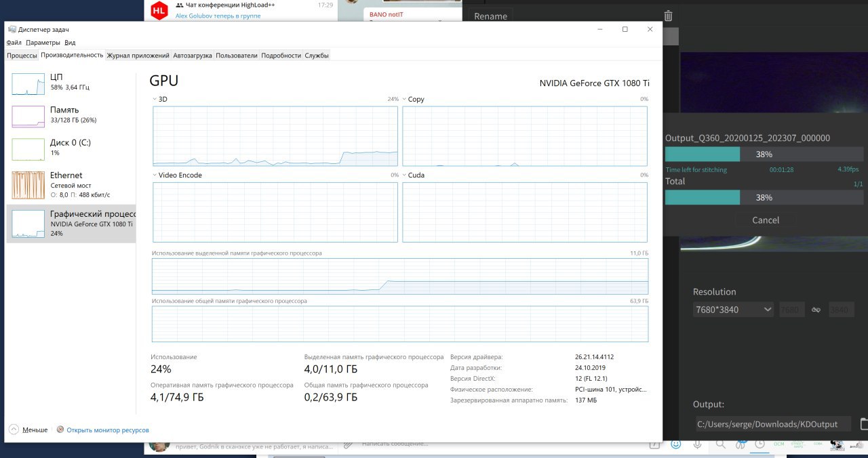
Task: Open the Файл menu
Action: (14, 43)
